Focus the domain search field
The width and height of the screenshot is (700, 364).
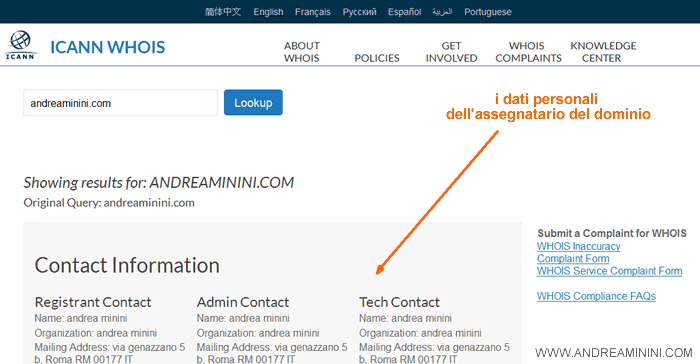click(120, 103)
